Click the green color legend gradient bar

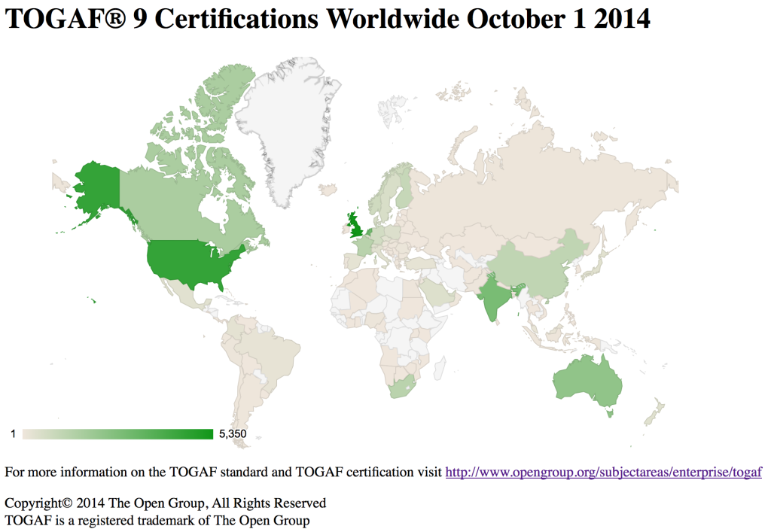point(118,433)
